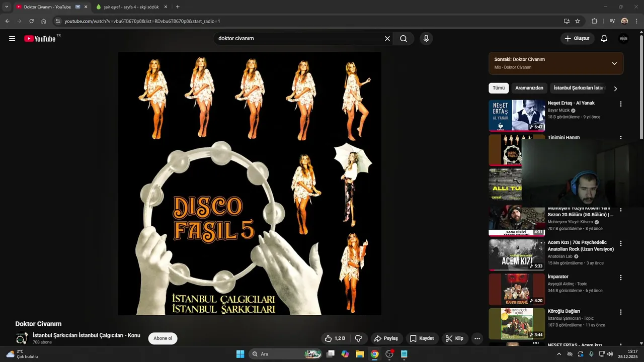Save the video with Kaydet
644x362 pixels.
[422, 338]
